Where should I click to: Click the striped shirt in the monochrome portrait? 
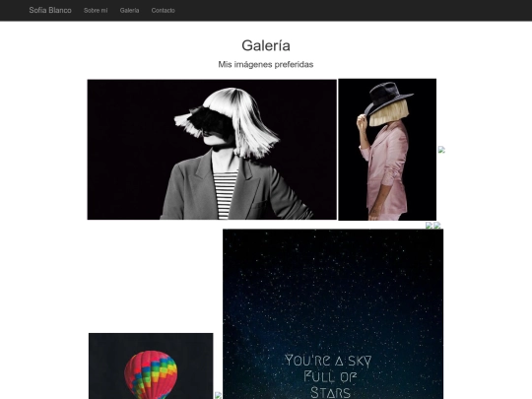[x=225, y=195]
